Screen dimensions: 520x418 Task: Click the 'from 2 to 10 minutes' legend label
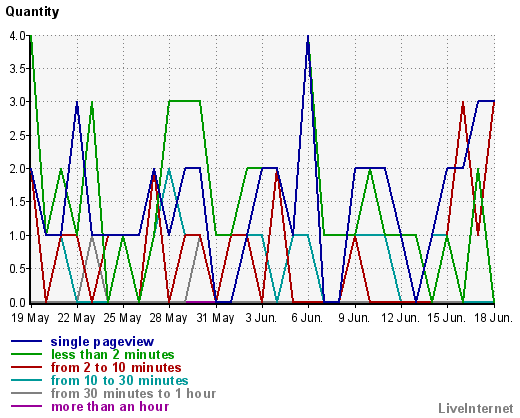coord(116,367)
